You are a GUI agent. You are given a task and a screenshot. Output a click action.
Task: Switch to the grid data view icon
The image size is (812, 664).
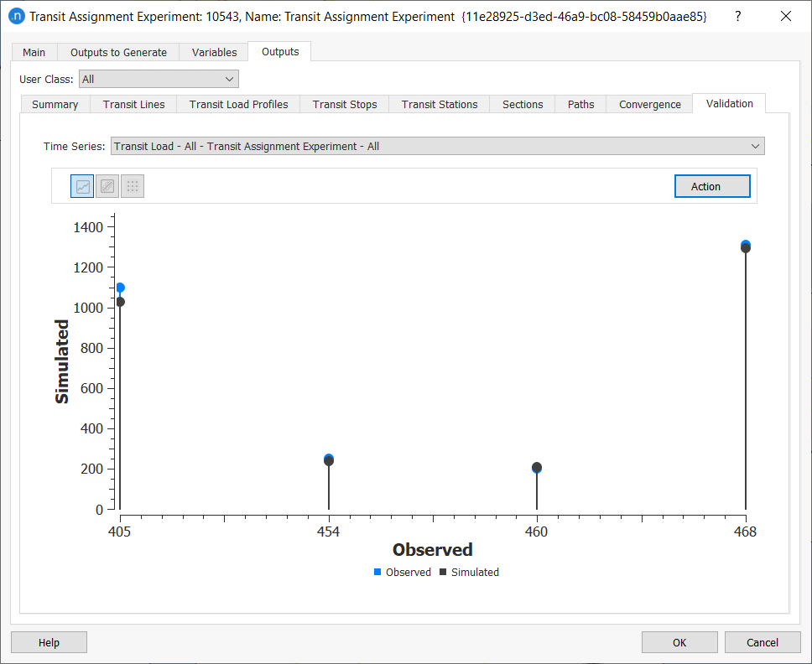[x=132, y=185]
